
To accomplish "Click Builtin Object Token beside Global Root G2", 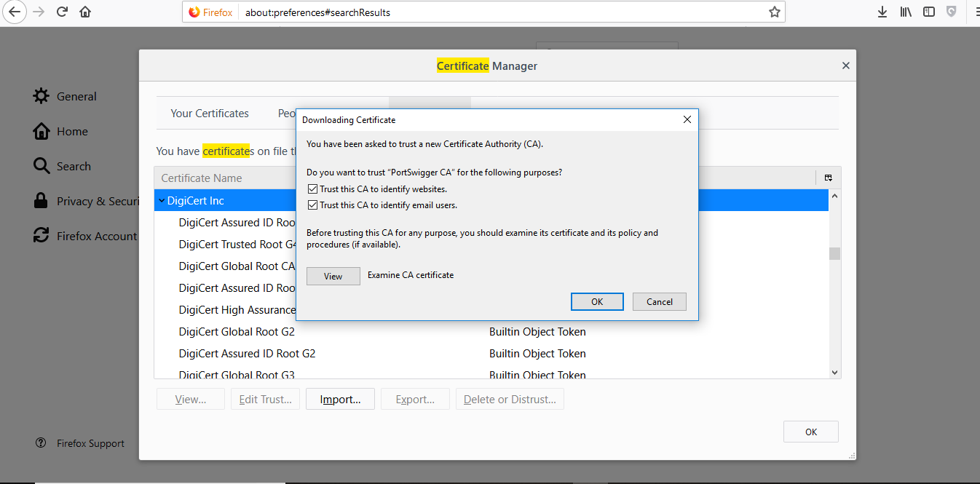I will (537, 332).
